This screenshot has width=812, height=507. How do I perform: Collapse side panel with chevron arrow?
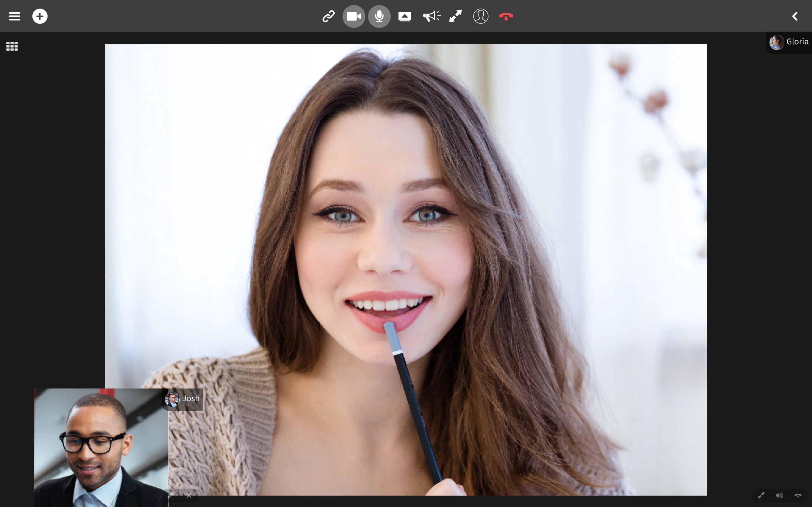(795, 16)
